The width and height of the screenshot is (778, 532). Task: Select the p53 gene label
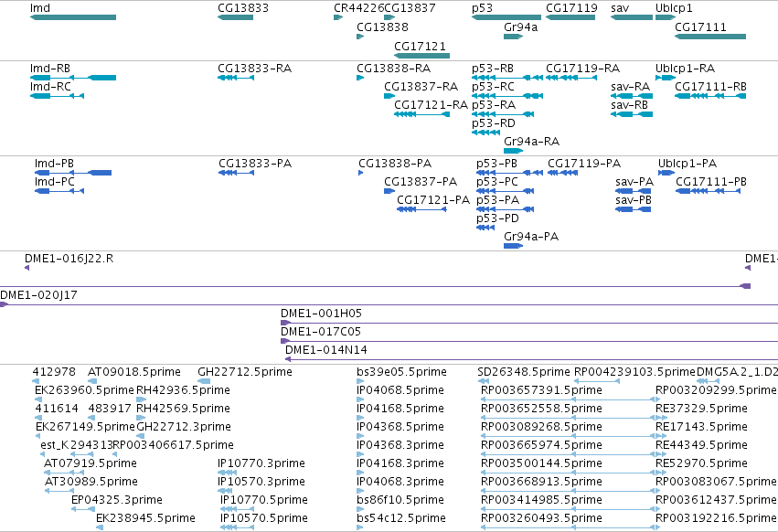coord(483,8)
